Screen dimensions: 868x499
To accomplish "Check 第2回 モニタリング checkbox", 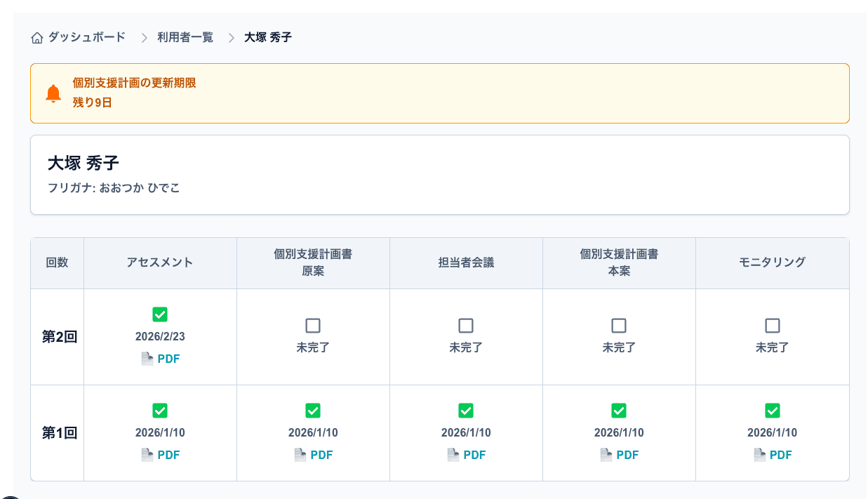I will pyautogui.click(x=773, y=326).
